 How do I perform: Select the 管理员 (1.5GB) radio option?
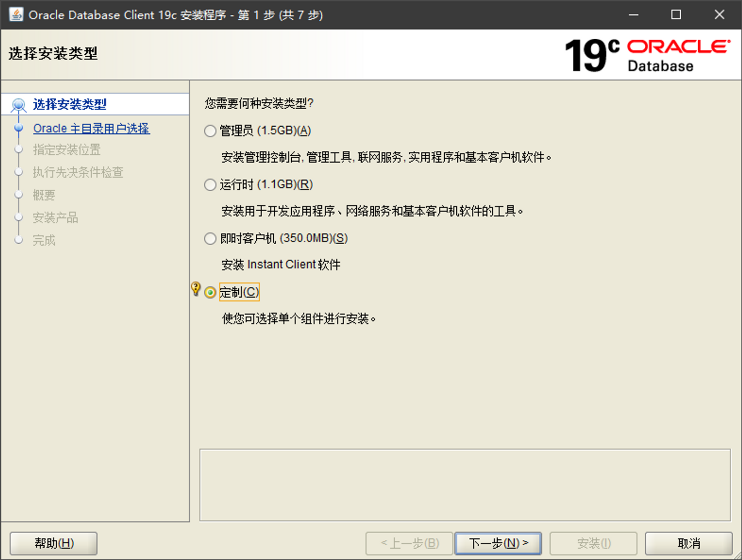coord(210,131)
